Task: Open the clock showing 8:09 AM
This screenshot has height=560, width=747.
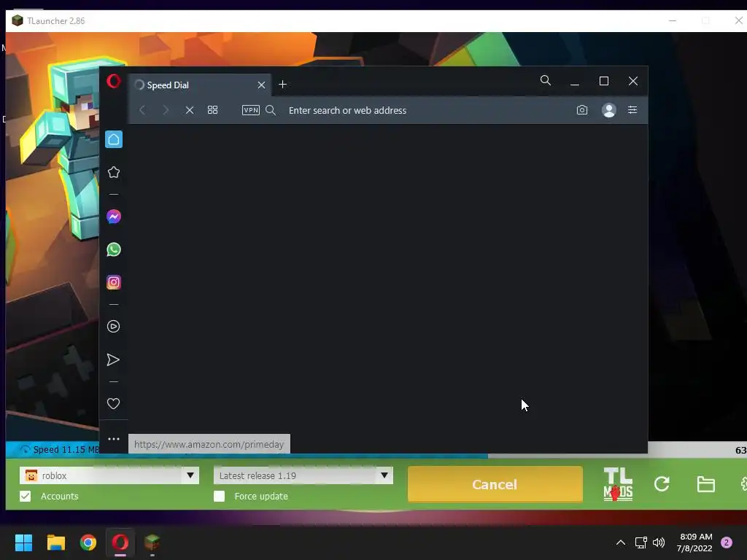Action: (x=694, y=542)
